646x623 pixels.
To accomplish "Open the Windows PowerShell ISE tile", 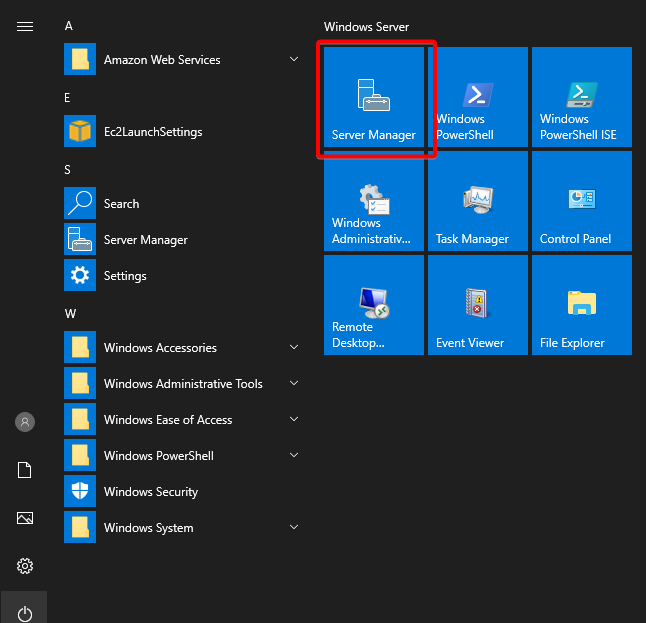I will pyautogui.click(x=582, y=97).
